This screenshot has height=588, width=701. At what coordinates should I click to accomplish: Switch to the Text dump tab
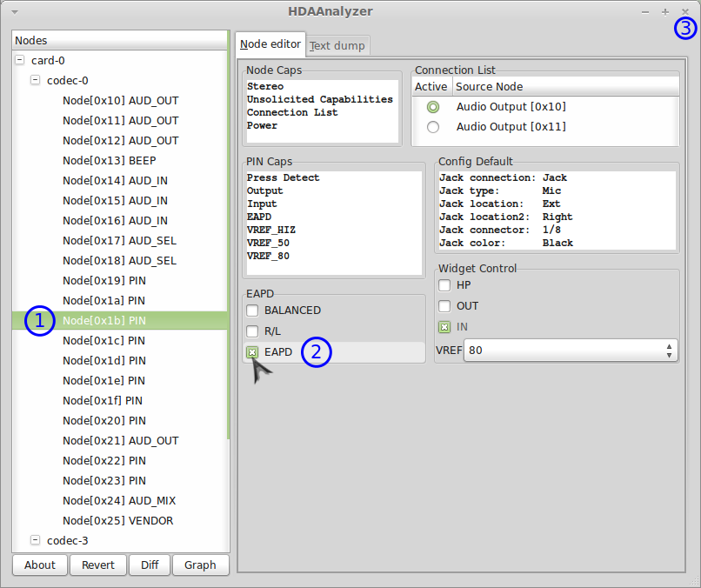coord(338,45)
